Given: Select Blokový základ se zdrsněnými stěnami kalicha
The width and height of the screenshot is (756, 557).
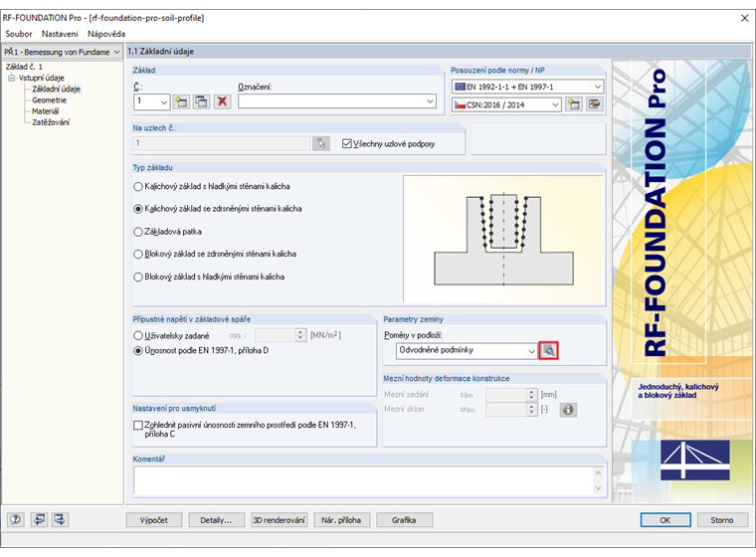Looking at the screenshot, I should point(138,255).
